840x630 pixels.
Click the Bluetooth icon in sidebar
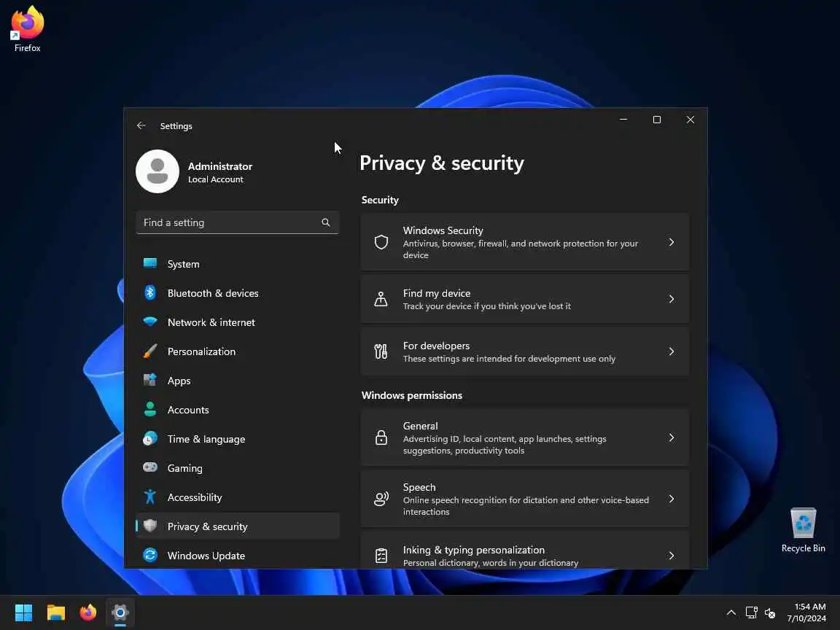[x=150, y=292]
